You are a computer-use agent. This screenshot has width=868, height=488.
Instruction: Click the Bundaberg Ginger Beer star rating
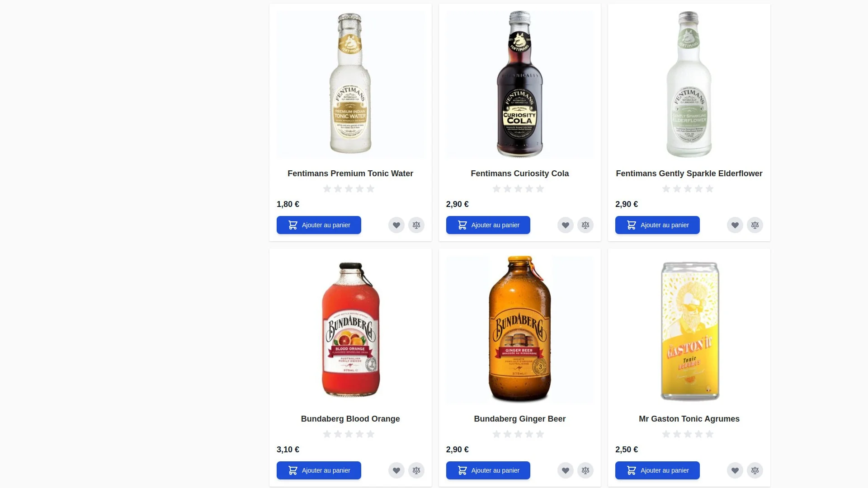[x=518, y=434]
